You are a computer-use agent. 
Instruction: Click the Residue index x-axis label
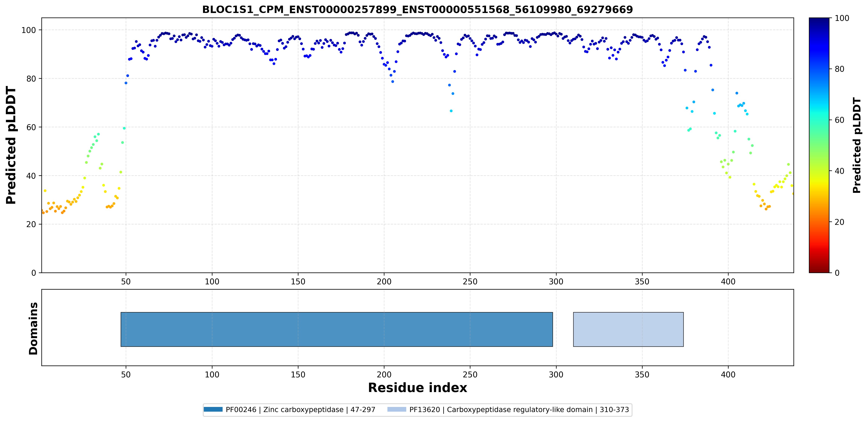tap(418, 388)
